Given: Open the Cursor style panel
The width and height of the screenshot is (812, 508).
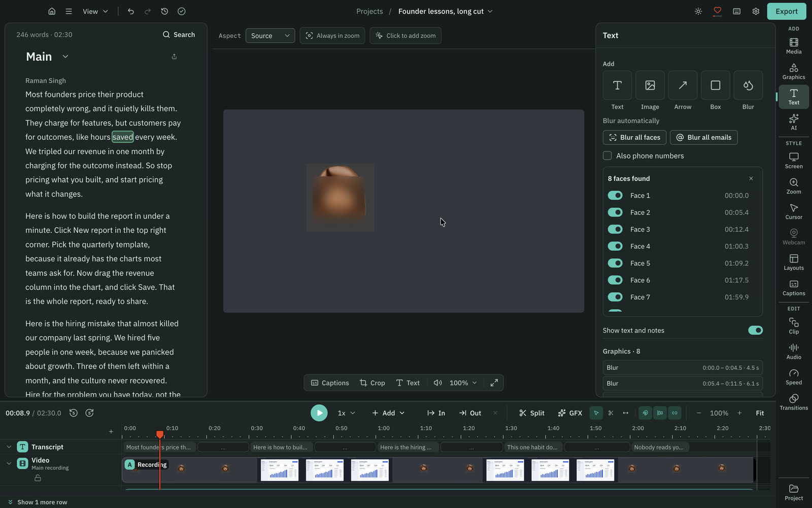Looking at the screenshot, I should (794, 211).
